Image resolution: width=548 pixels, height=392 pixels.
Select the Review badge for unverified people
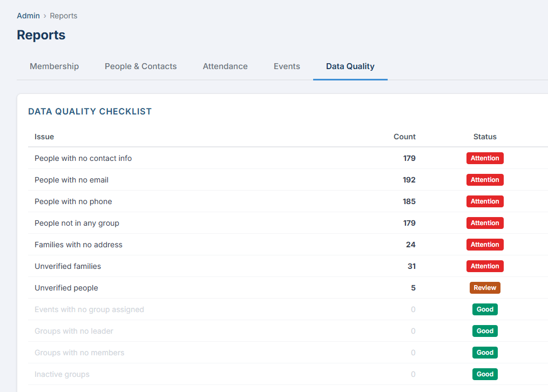484,287
